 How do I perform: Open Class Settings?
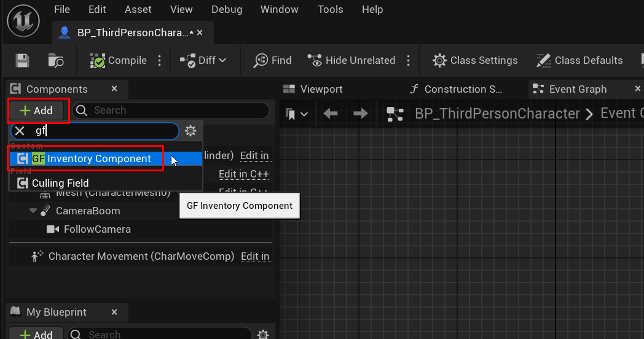pyautogui.click(x=475, y=60)
